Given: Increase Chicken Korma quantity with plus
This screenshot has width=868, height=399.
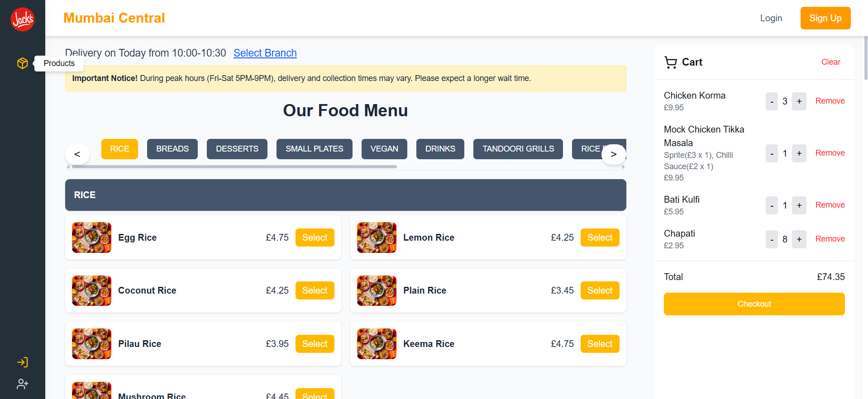Looking at the screenshot, I should tap(799, 101).
